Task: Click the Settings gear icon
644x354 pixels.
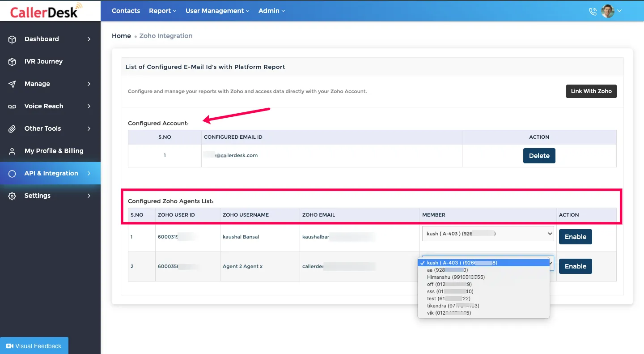Action: [13, 196]
